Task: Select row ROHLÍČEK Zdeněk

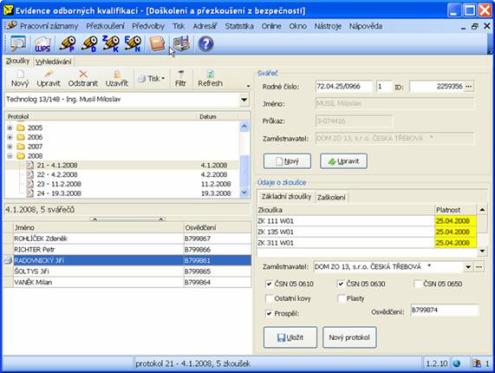Action: tap(132, 239)
